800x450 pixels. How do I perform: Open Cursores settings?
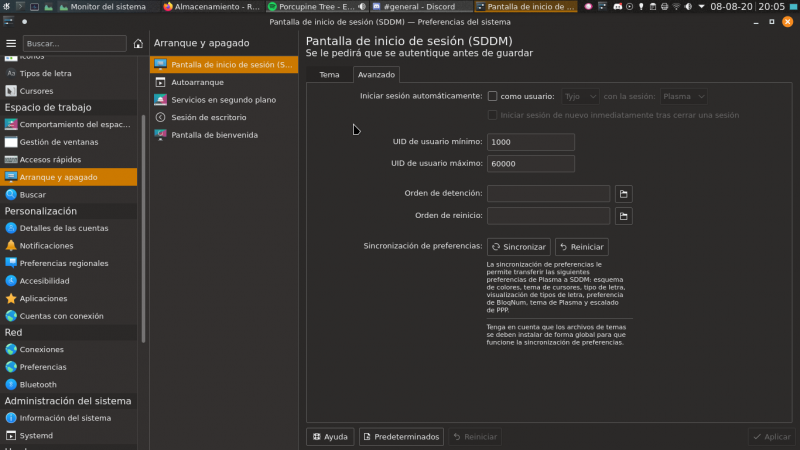68,91
